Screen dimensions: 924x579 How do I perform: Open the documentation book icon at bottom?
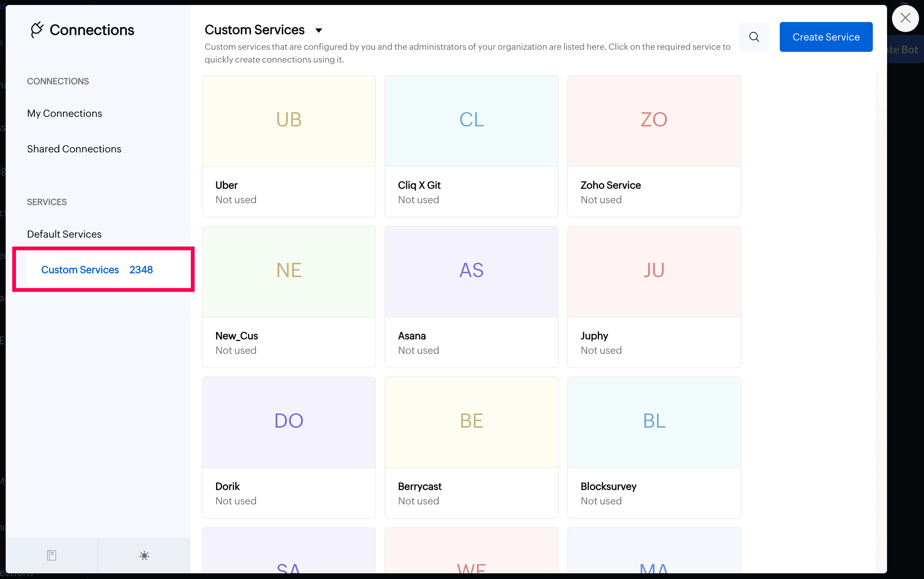pyautogui.click(x=51, y=555)
